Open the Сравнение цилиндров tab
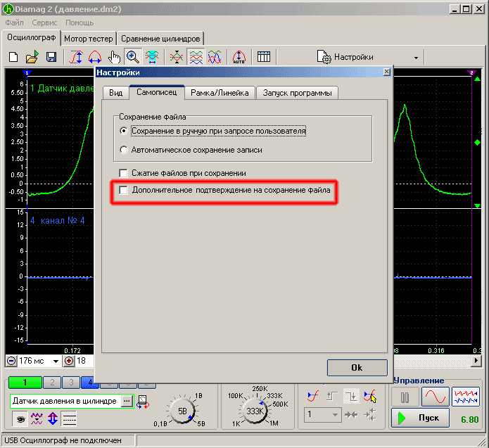Screen dimensions: 489x448 coord(160,39)
